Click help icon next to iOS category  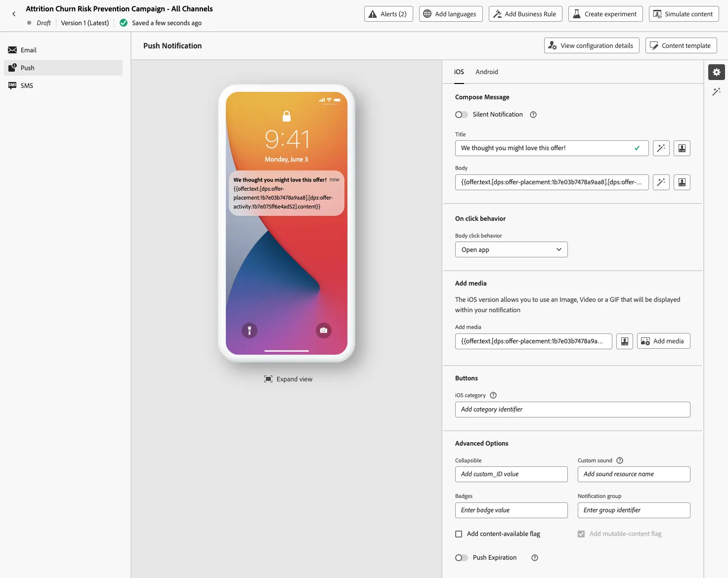point(493,395)
